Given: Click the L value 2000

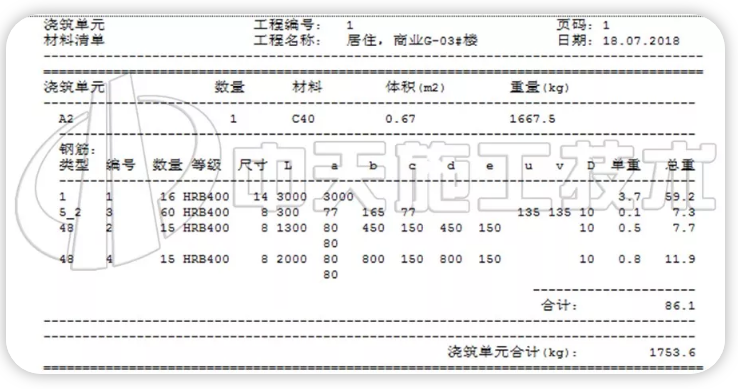Looking at the screenshot, I should (292, 259).
